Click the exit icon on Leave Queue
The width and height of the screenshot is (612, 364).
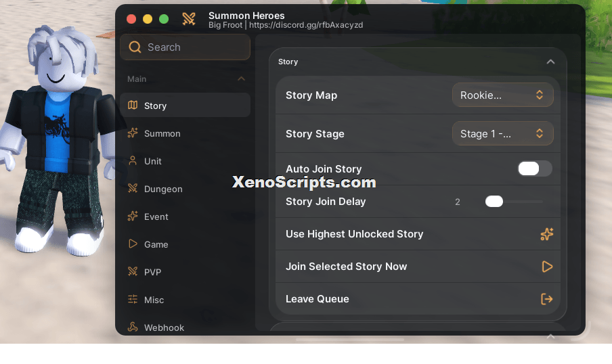pos(547,299)
